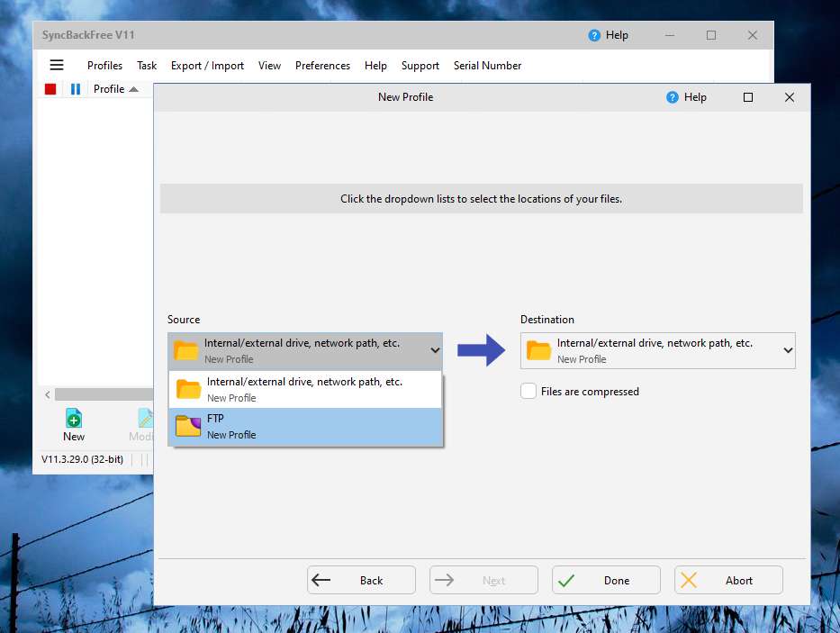Expand the Destination dropdown list

pos(788,350)
